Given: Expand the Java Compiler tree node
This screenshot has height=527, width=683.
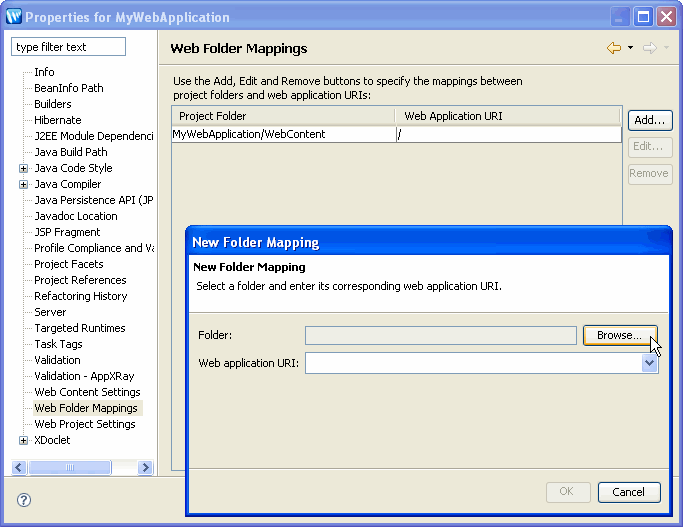Looking at the screenshot, I should [x=24, y=185].
